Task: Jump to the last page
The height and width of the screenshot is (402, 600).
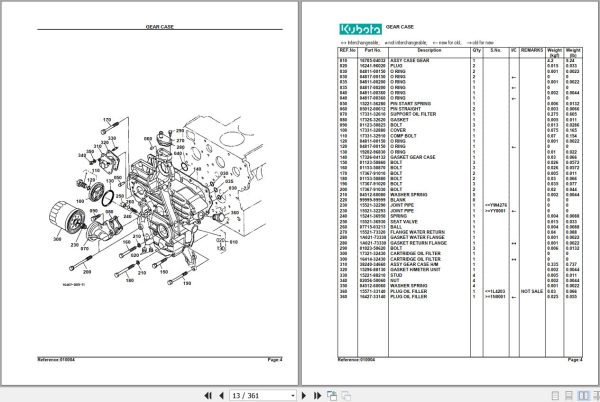Action: click(x=317, y=395)
